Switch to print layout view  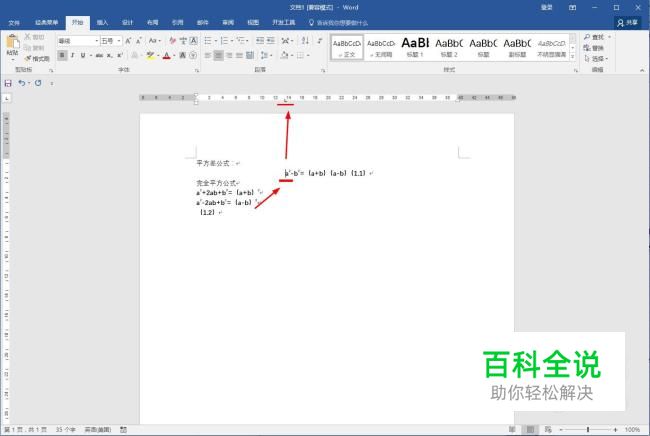tap(530, 430)
